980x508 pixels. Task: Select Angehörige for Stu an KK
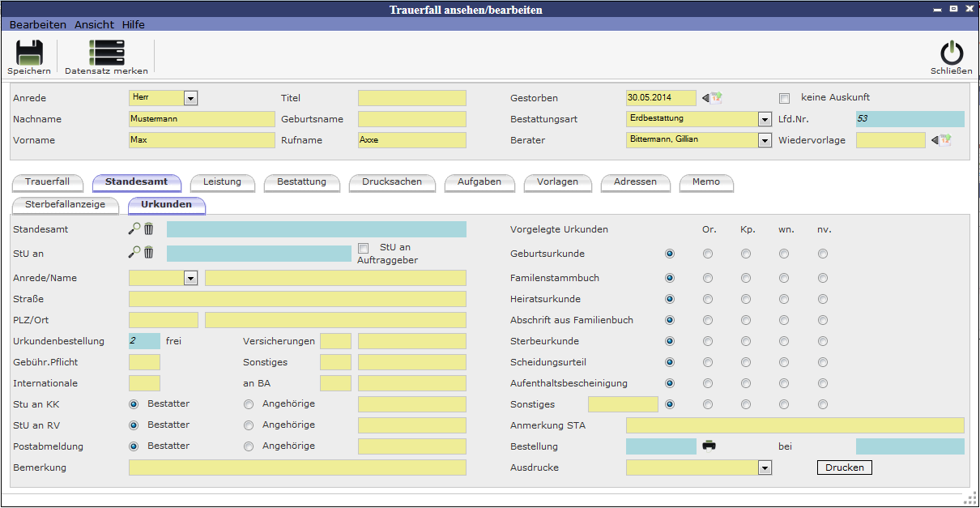pos(249,403)
